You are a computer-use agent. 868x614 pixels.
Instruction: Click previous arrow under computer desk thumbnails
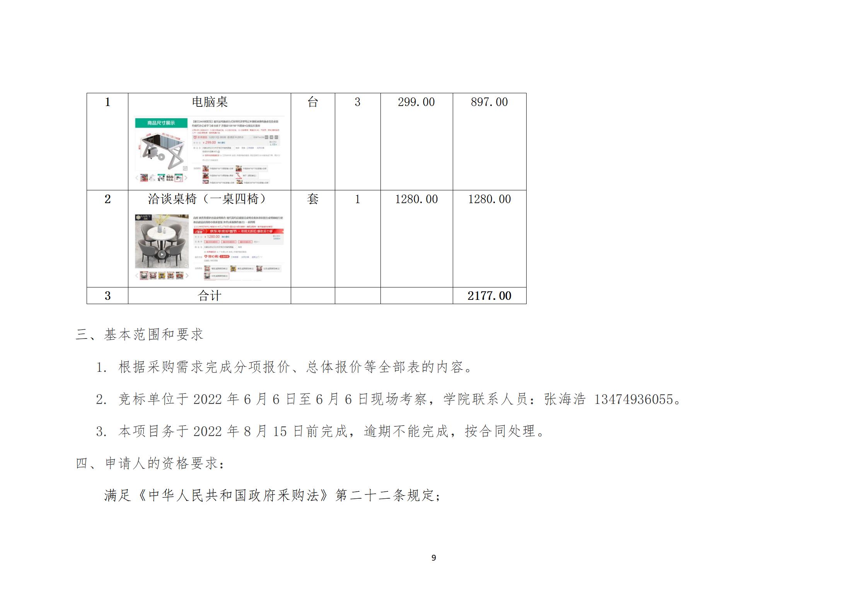[x=137, y=178]
